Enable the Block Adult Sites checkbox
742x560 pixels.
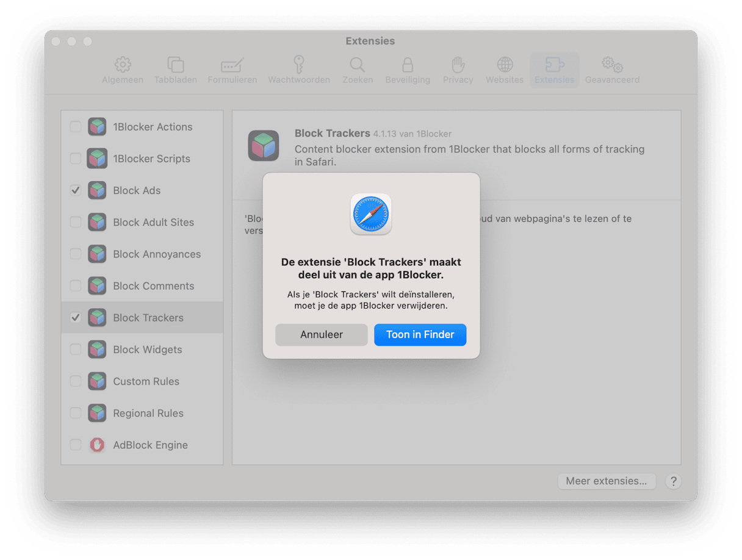[76, 222]
